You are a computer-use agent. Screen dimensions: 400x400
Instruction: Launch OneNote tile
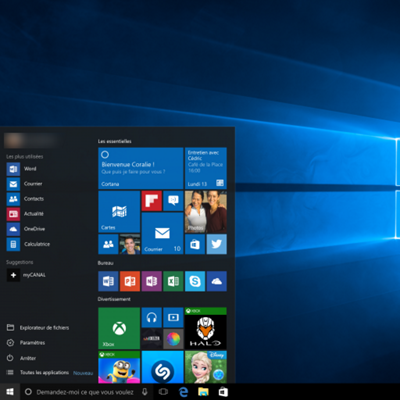[152, 281]
